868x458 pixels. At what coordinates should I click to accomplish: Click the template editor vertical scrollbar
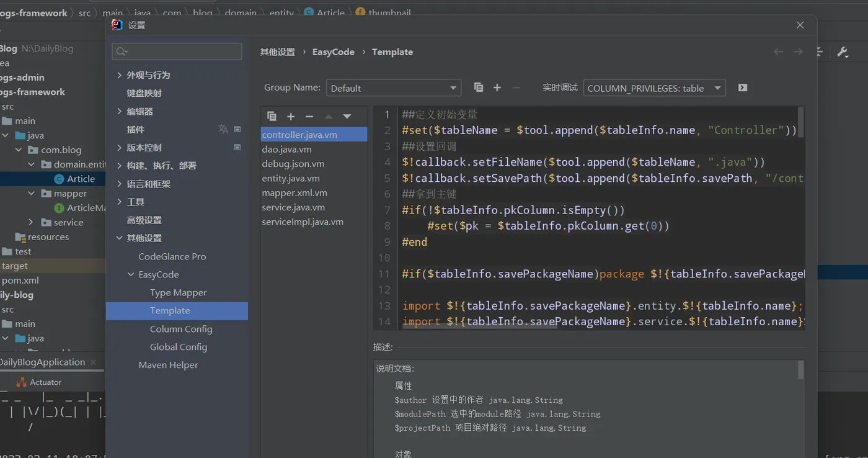pyautogui.click(x=800, y=121)
